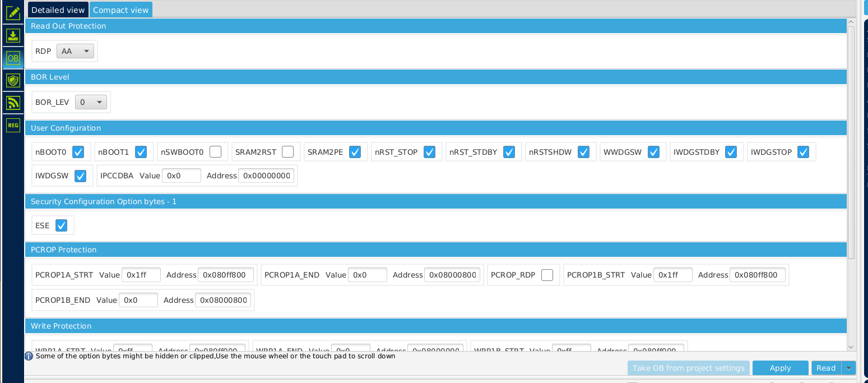Open the BOR_LEV level dropdown
This screenshot has width=868, height=383.
coord(91,102)
